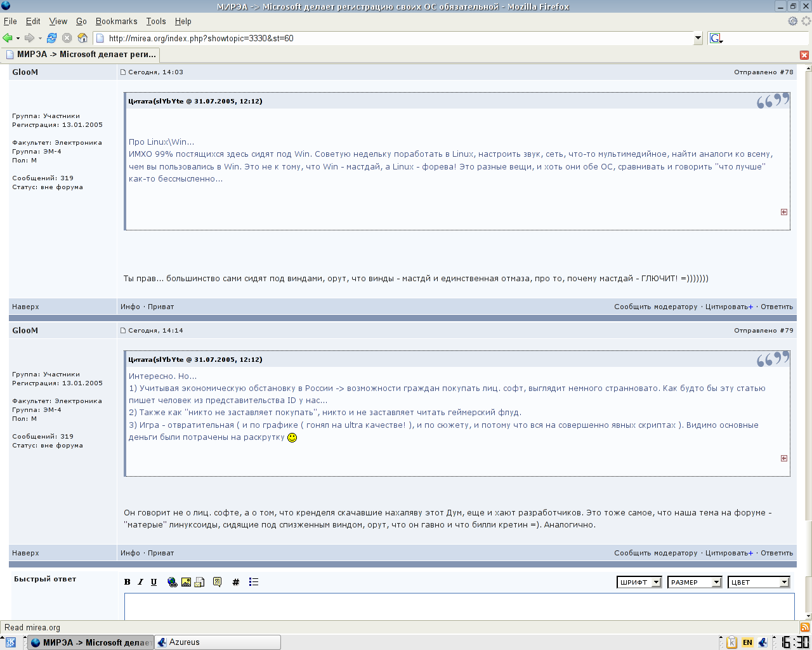Click the Stop loading icon
This screenshot has height=650, width=812.
[x=67, y=38]
